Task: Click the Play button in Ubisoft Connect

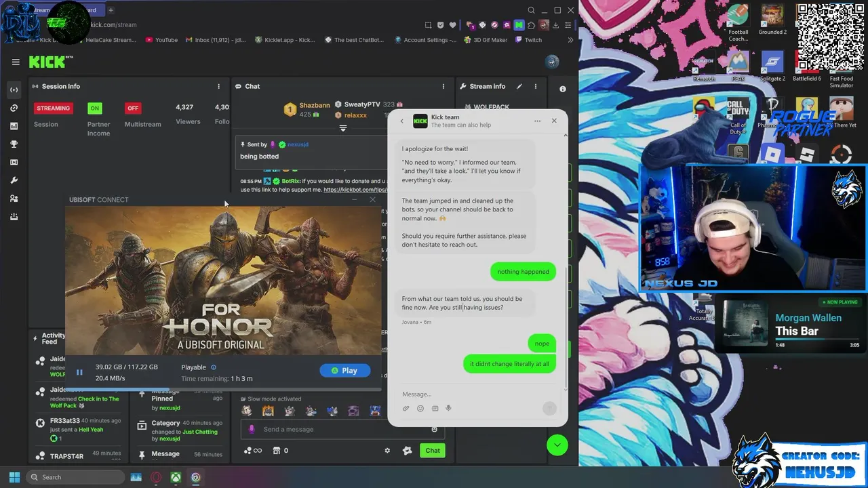Action: point(345,370)
